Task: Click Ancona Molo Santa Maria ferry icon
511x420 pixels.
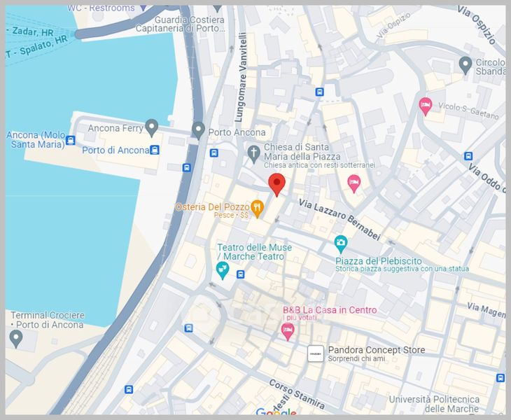Action: pos(71,141)
